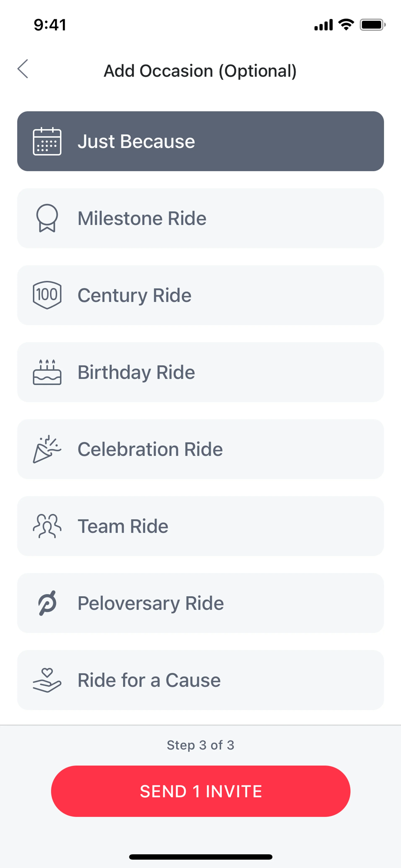Viewport: 401px width, 868px height.
Task: Tap the group of people icon
Action: (47, 526)
